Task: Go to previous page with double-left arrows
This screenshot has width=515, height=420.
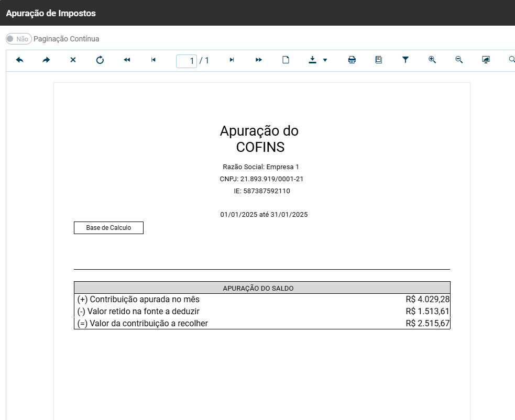Action: coord(127,60)
